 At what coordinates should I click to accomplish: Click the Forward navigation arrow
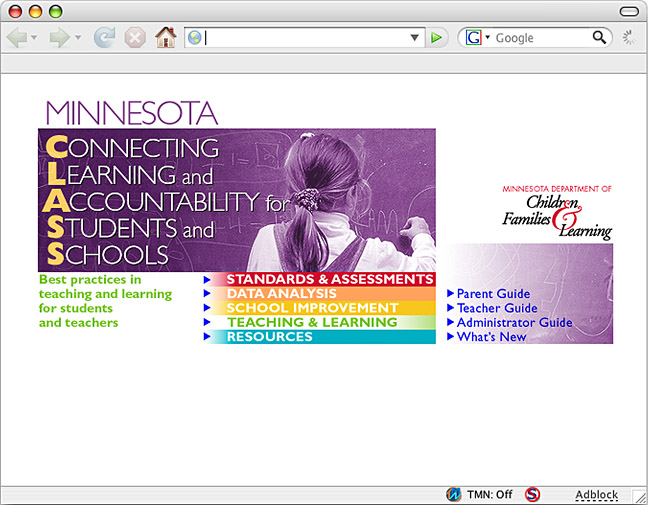tap(60, 38)
